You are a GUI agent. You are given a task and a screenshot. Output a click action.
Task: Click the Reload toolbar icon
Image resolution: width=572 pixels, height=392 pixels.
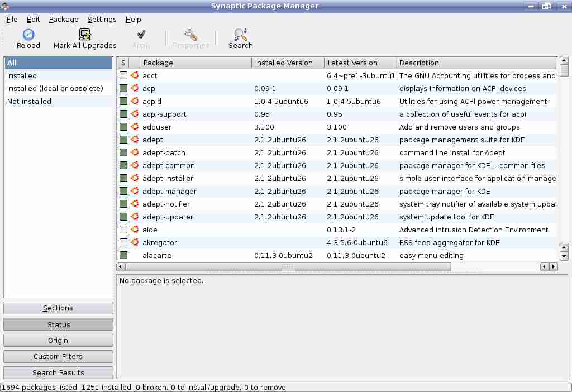tap(28, 35)
